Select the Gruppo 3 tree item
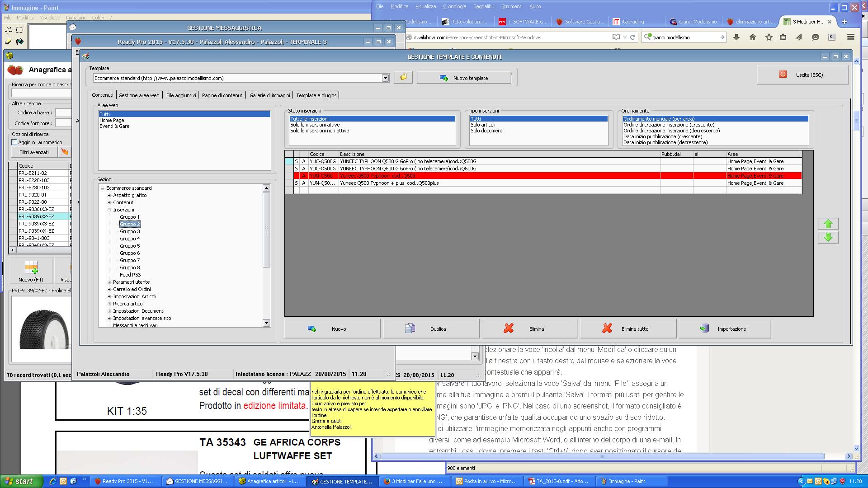The height and width of the screenshot is (488, 868). [130, 231]
